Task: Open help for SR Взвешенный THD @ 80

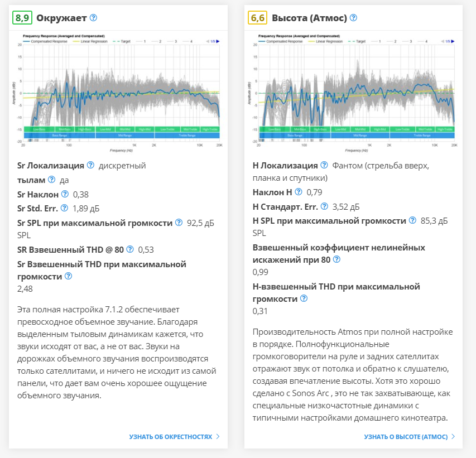Action: click(x=130, y=249)
